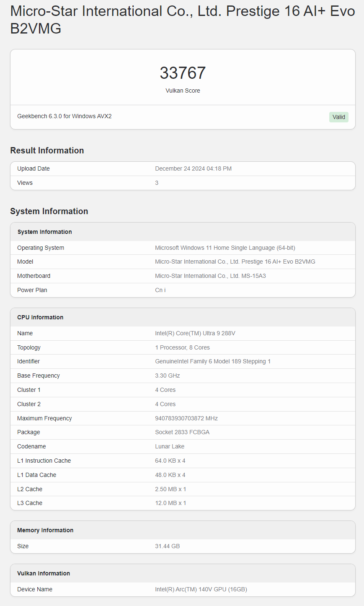Click the Base Frequency 3.30 GHz value
364x606 pixels.
pos(168,376)
